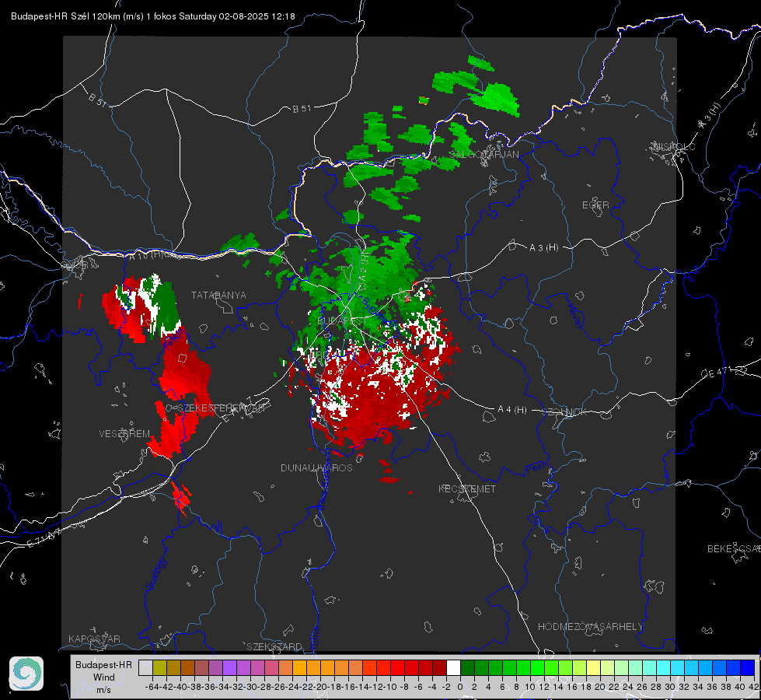Pick the bright green swatch between 10 and 12
This screenshot has height=700, width=761.
[x=537, y=667]
